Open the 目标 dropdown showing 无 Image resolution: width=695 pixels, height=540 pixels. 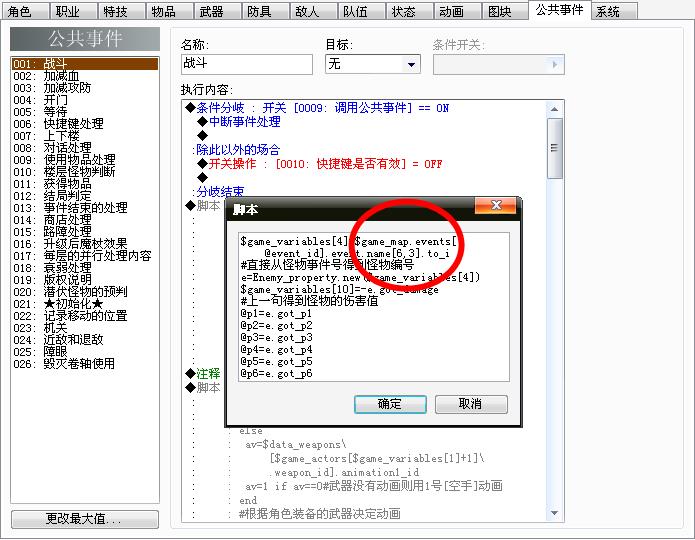[x=372, y=64]
